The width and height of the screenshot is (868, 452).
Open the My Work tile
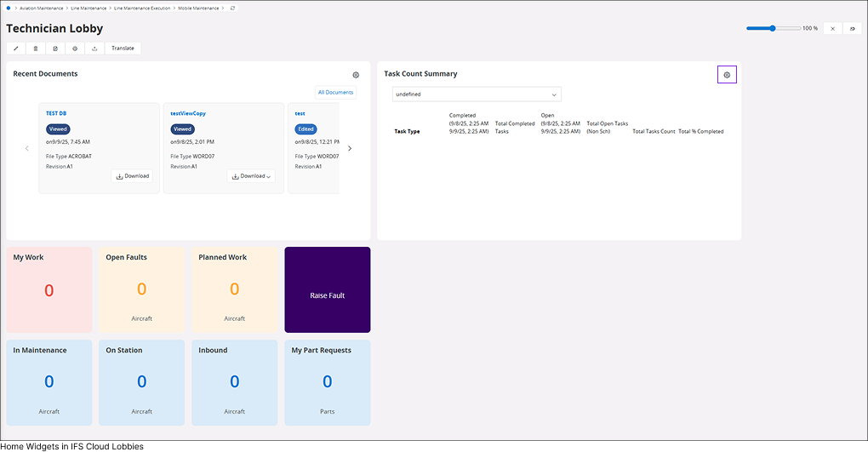tap(49, 289)
